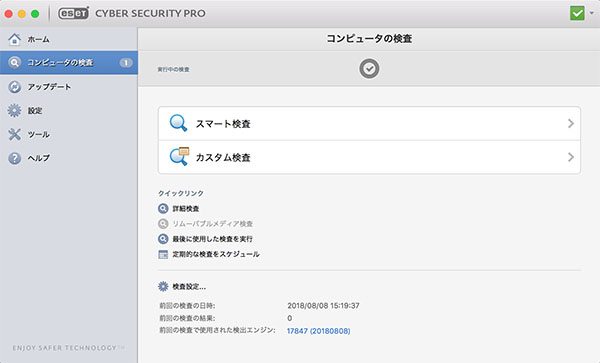600x363 pixels.
Task: Open the ツール wrench icon
Action: [x=15, y=134]
